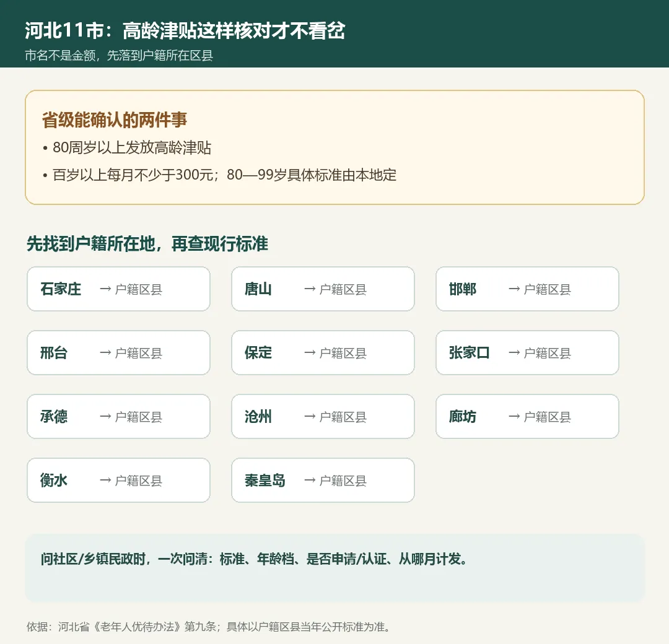Select the 衡水 city card
669x644 pixels.
[x=118, y=481]
